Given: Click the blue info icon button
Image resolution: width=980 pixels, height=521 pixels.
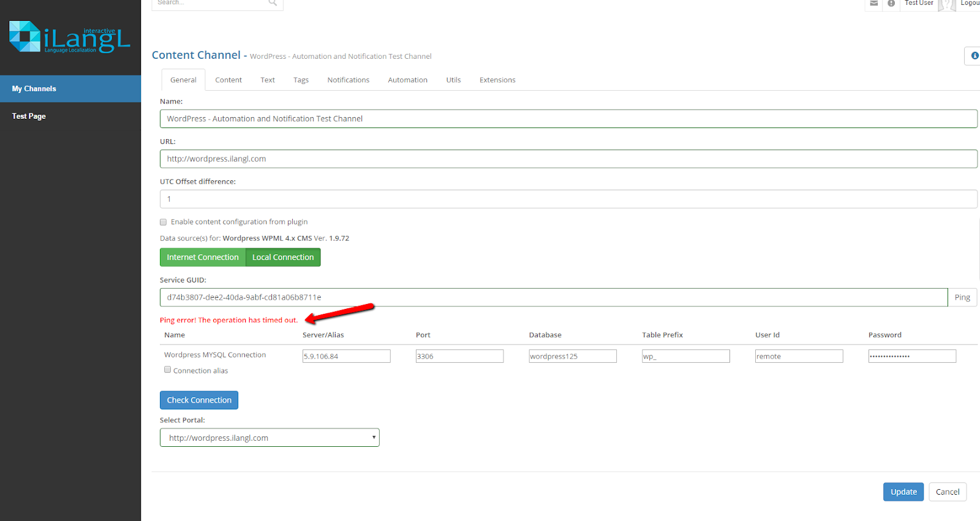Looking at the screenshot, I should [974, 56].
